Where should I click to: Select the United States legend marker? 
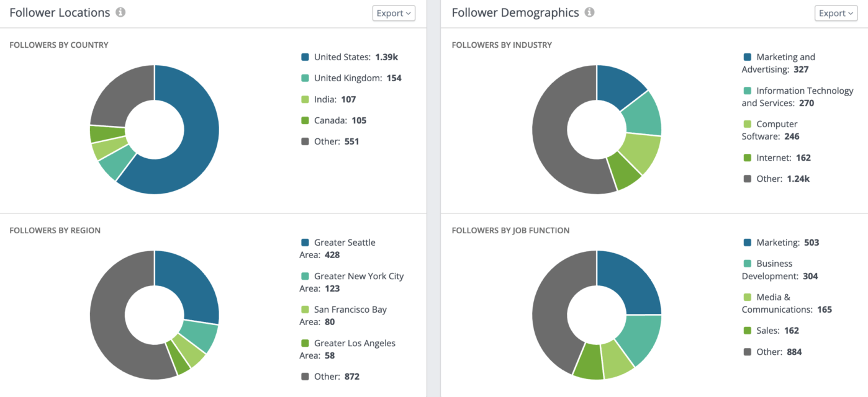(304, 56)
